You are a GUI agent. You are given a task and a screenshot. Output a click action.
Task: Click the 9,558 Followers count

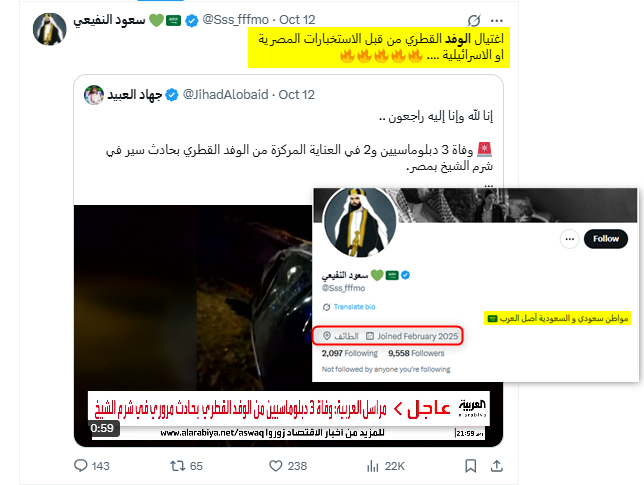pyautogui.click(x=416, y=353)
